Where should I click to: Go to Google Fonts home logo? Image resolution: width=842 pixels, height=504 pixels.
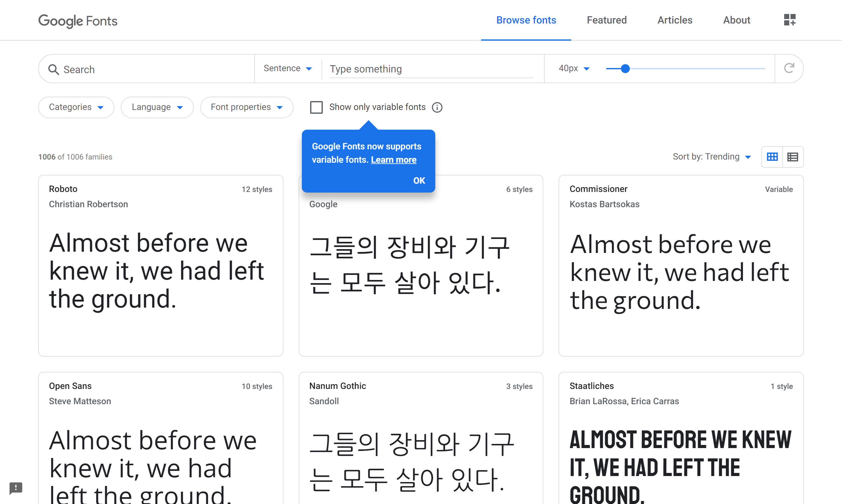[78, 21]
